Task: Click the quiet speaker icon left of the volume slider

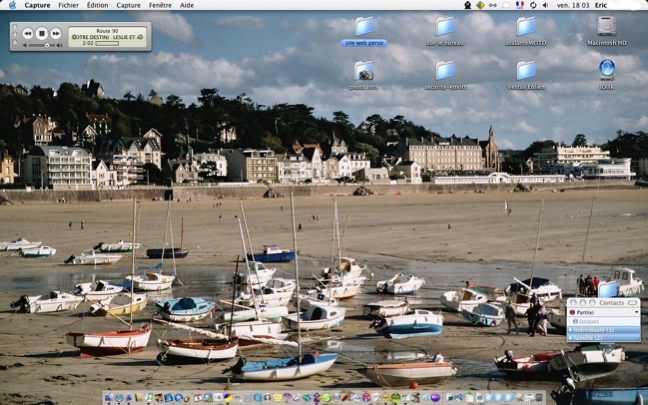Action: (25, 45)
